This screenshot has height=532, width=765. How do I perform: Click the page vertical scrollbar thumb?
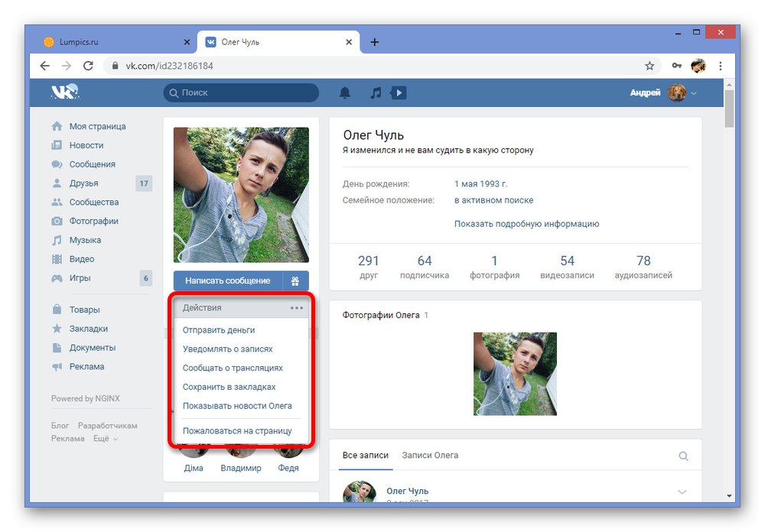[729, 109]
